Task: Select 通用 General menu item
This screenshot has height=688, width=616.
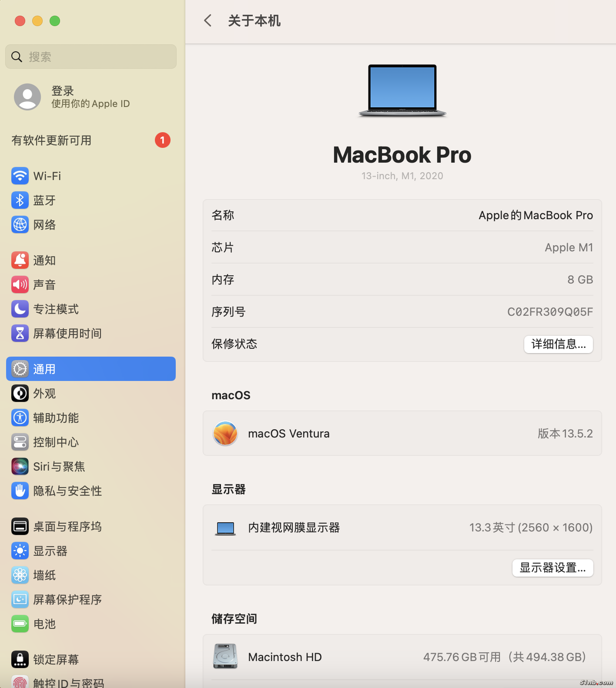Action: coord(91,369)
